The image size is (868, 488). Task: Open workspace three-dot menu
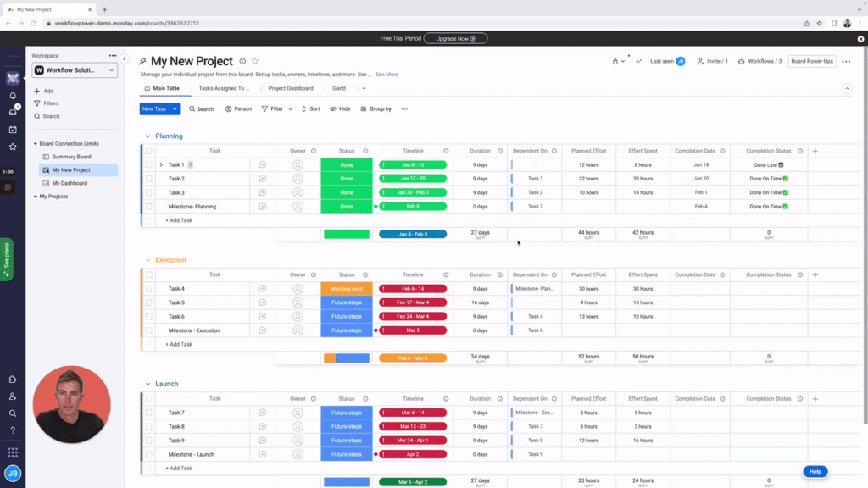[113, 55]
